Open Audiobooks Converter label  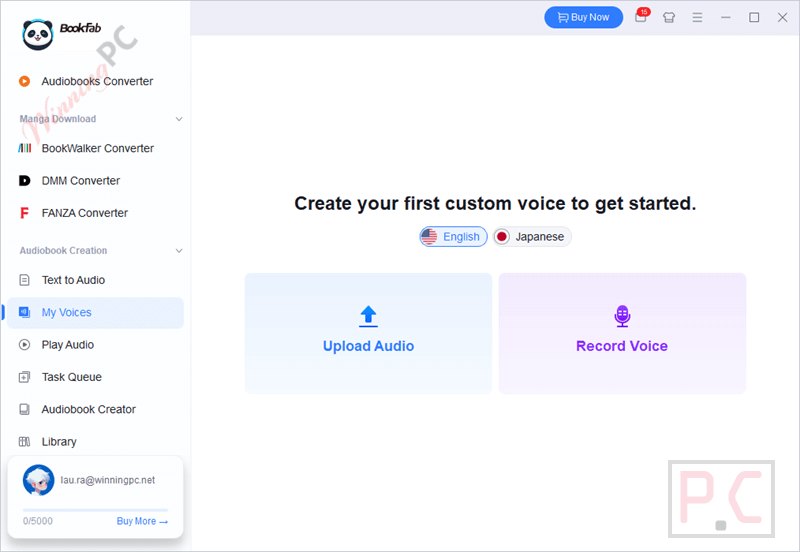point(97,82)
